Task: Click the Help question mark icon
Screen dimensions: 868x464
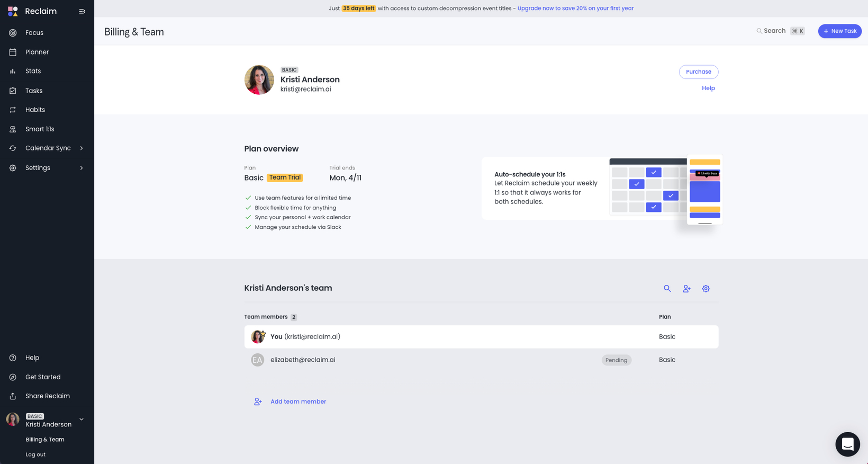Action: click(x=13, y=358)
